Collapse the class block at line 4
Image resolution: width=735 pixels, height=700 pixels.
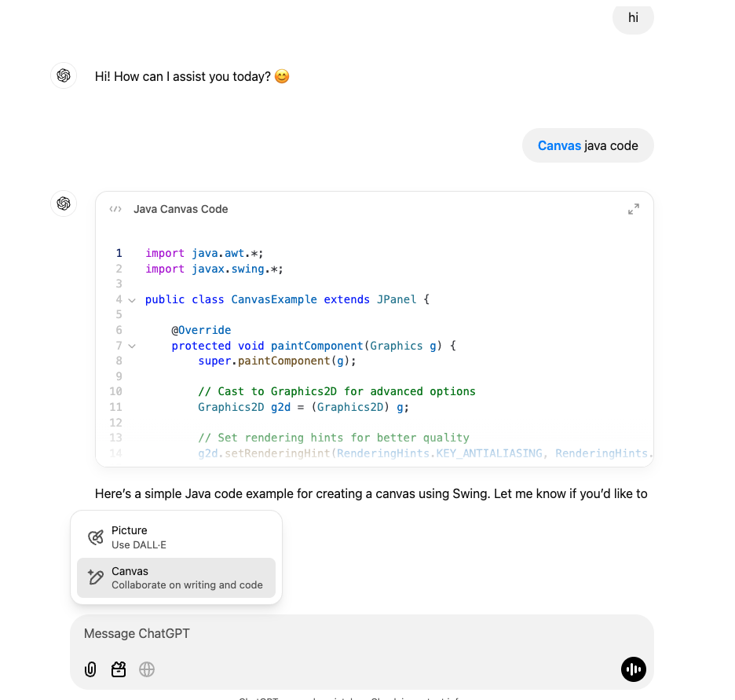tap(132, 300)
